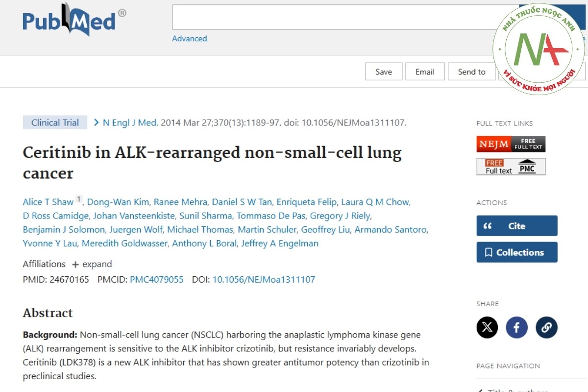Open author Jeffrey A Engelman's link
This screenshot has height=392, width=588.
coord(279,244)
